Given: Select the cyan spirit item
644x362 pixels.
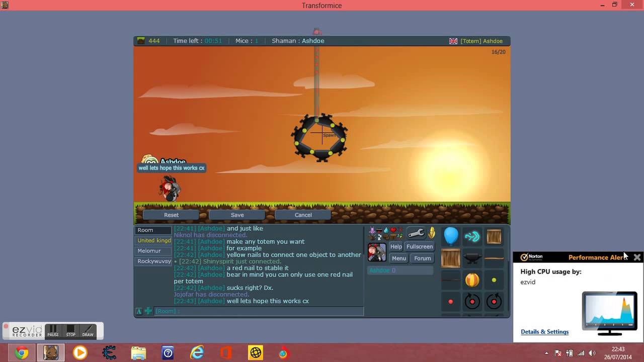Looking at the screenshot, I should pos(472,236).
